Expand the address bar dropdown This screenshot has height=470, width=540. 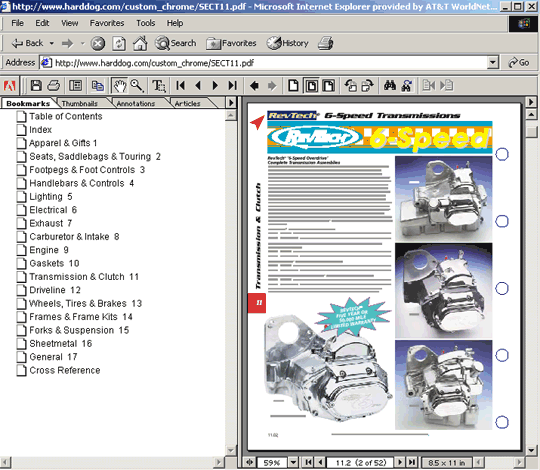493,63
